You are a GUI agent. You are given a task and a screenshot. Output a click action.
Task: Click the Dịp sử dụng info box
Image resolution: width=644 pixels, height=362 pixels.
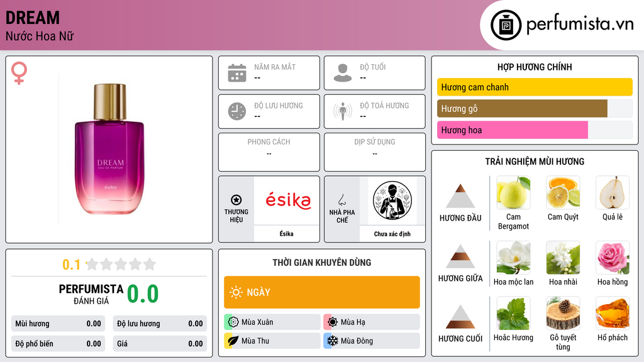[x=375, y=152]
